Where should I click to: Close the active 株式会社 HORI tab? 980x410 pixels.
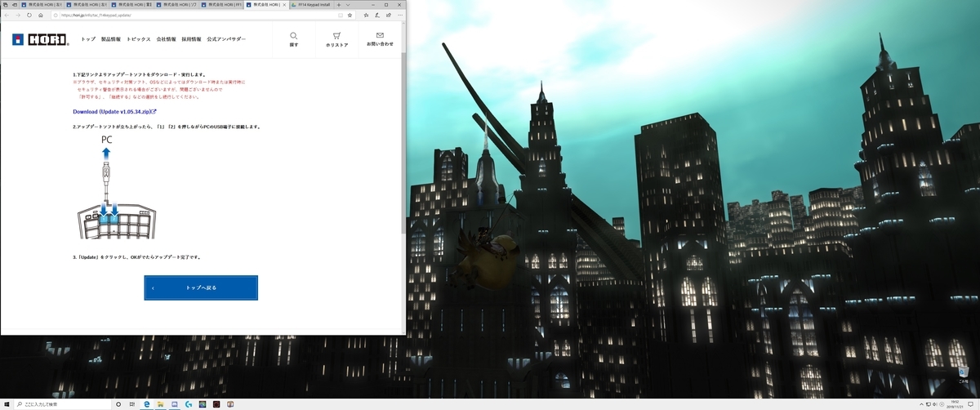click(x=283, y=5)
